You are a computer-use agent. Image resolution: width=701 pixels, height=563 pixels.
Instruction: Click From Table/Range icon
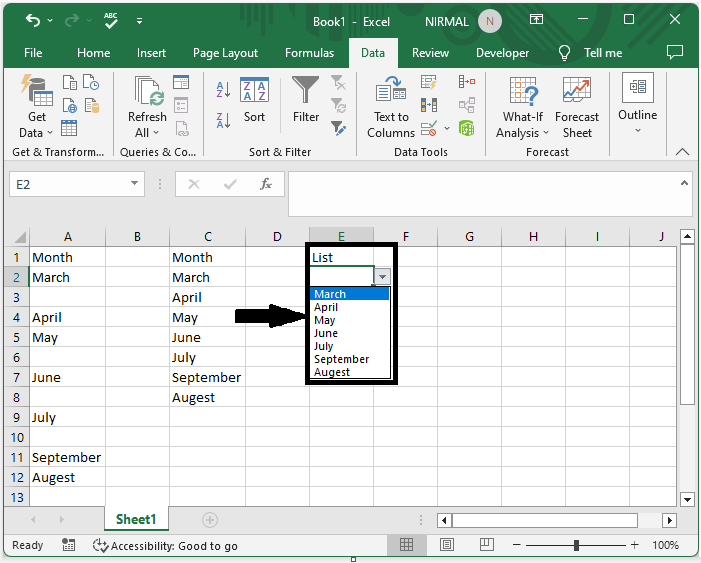pos(69,128)
